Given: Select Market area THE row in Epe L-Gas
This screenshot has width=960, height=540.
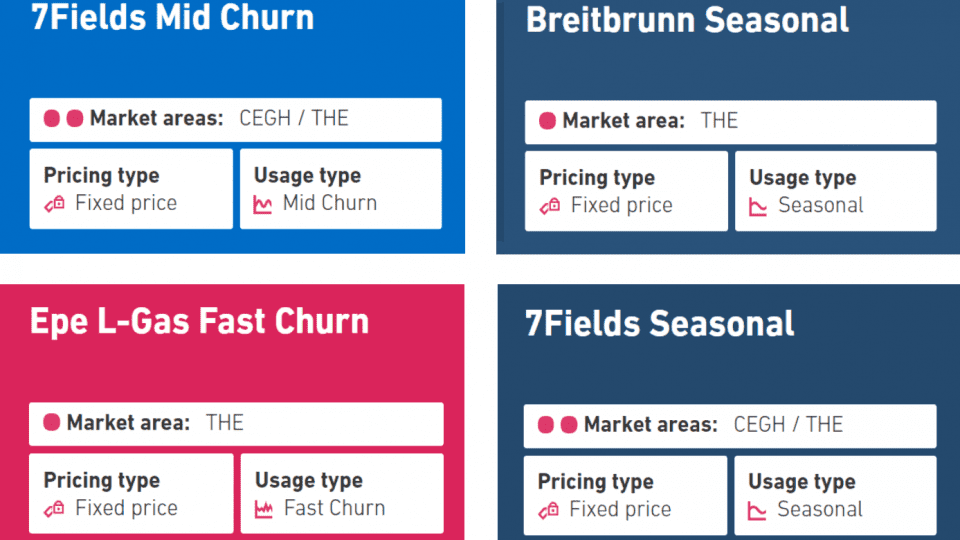Looking at the screenshot, I should pos(236,424).
